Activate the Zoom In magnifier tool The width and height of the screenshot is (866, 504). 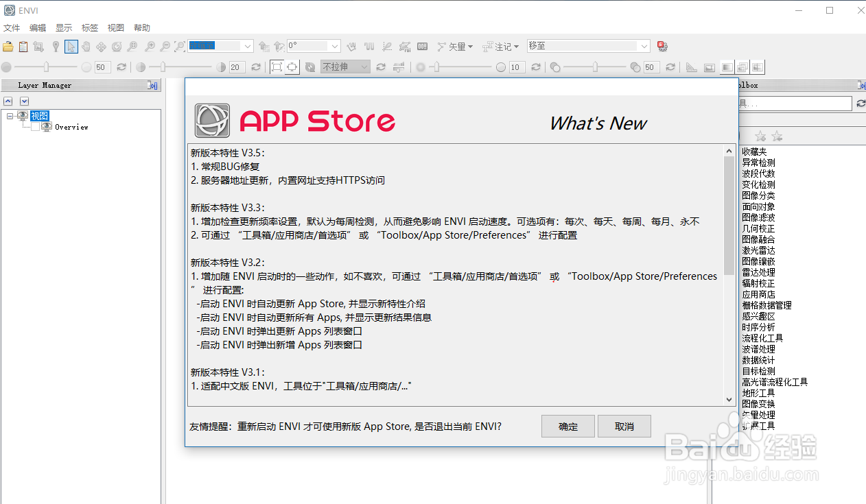tap(150, 46)
